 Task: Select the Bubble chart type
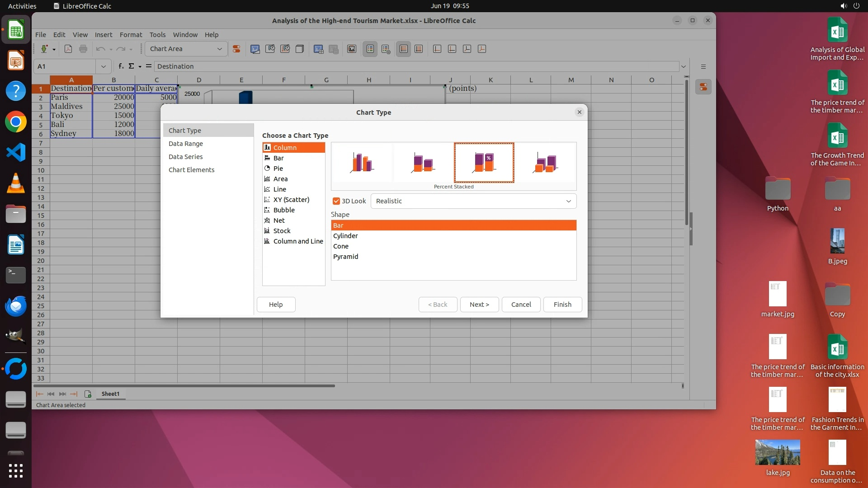click(284, 210)
